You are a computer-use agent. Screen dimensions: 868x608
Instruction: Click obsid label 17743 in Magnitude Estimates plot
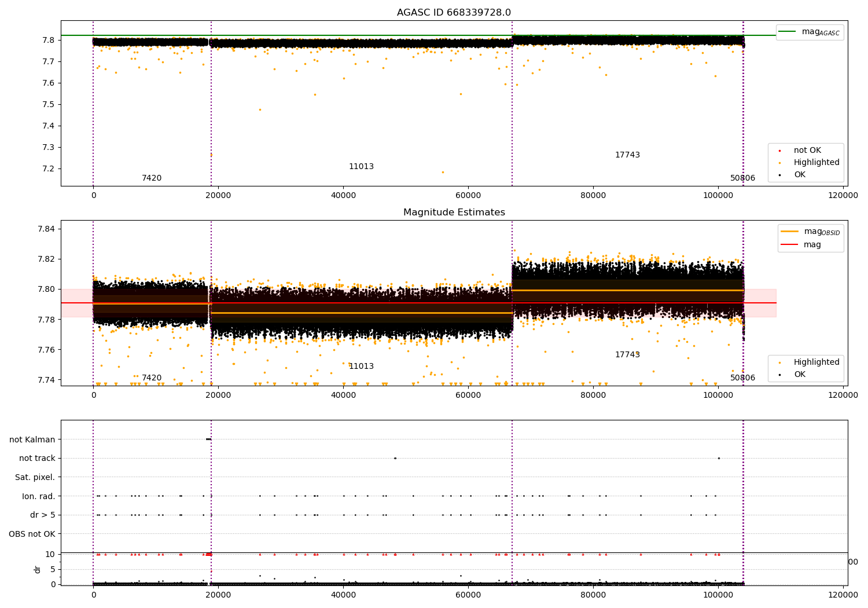click(x=627, y=355)
